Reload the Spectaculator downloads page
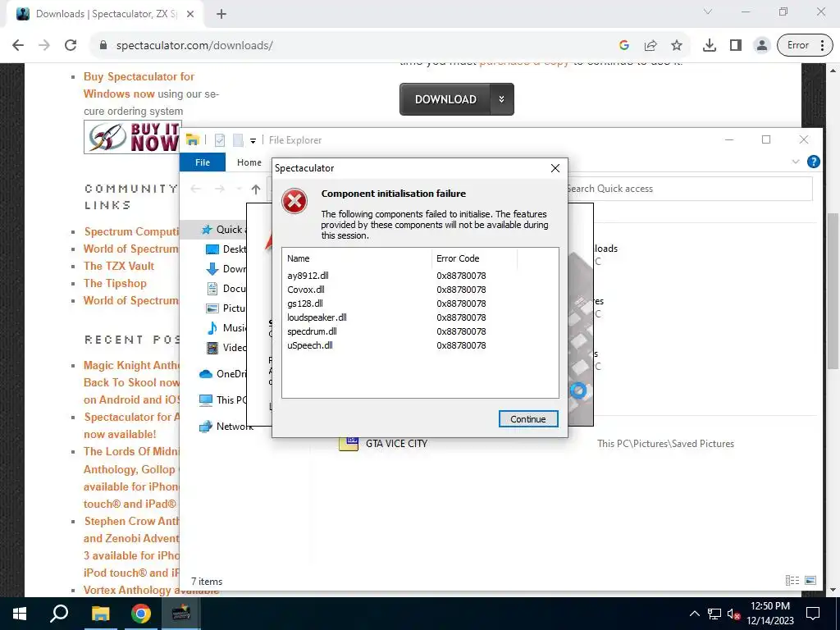This screenshot has width=840, height=630. pos(71,45)
